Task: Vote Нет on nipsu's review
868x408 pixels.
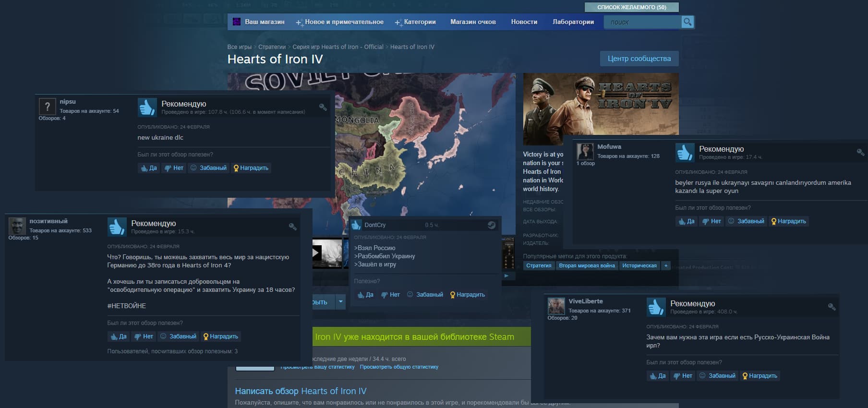Action: pyautogui.click(x=174, y=168)
